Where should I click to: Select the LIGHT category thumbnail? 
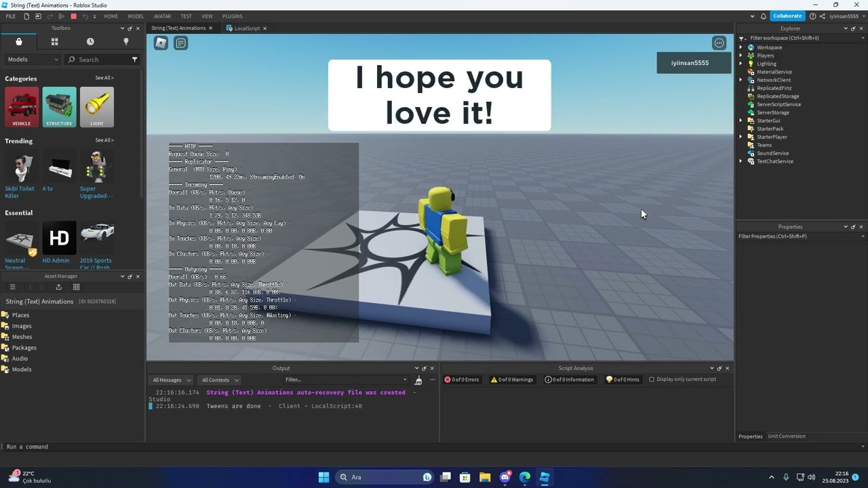click(x=96, y=107)
